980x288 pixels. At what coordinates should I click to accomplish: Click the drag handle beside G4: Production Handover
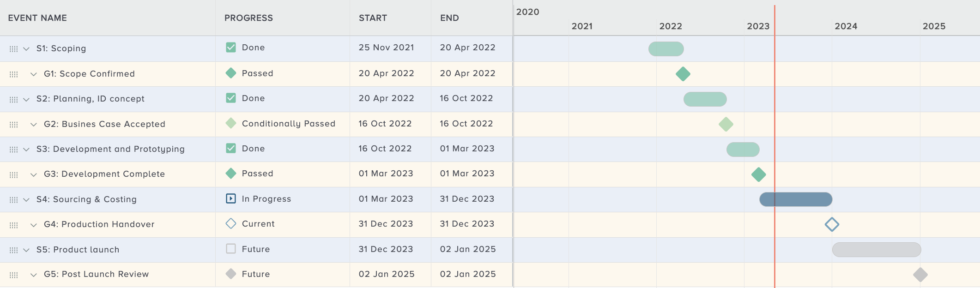pyautogui.click(x=14, y=225)
